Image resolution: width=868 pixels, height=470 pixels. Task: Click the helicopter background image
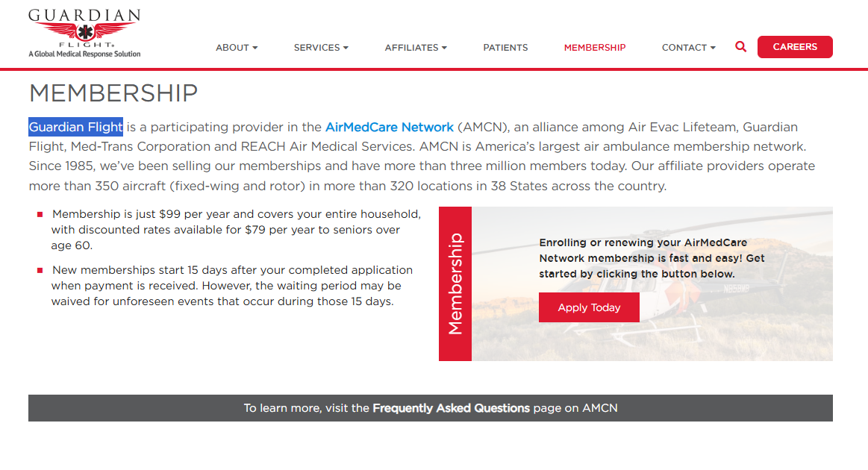click(652, 284)
